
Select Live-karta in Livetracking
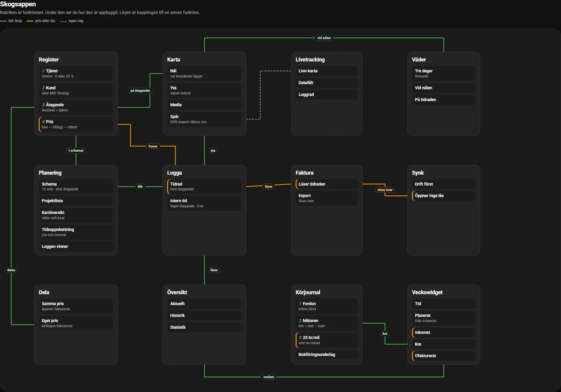327,71
